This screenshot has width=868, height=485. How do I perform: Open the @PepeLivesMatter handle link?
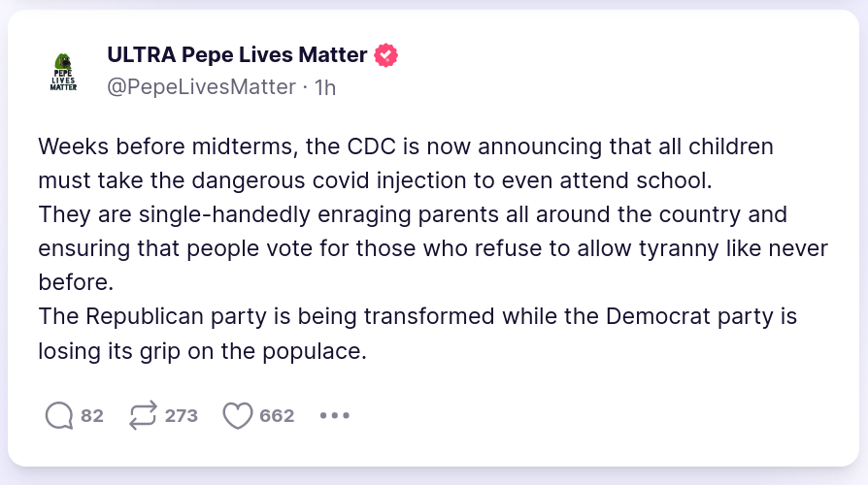[x=201, y=87]
